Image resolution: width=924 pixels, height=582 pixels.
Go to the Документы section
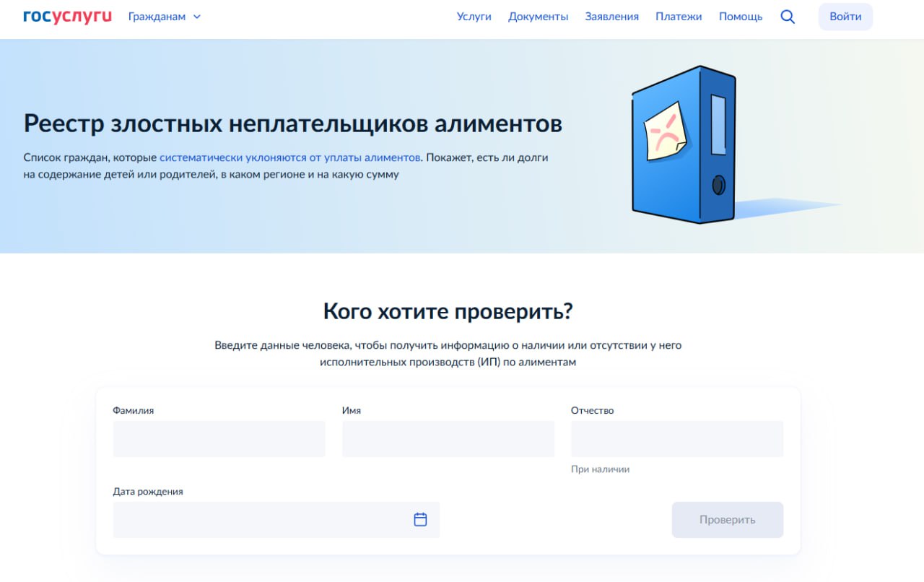[x=538, y=17]
